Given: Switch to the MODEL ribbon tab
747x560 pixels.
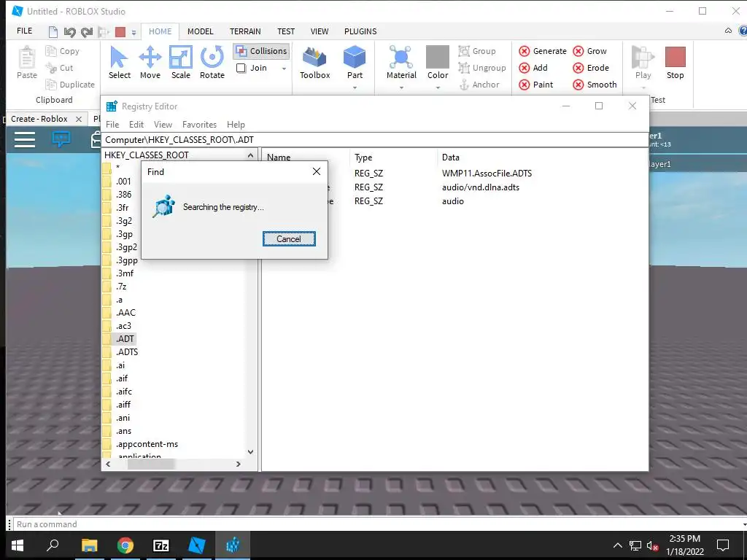Looking at the screenshot, I should point(200,31).
